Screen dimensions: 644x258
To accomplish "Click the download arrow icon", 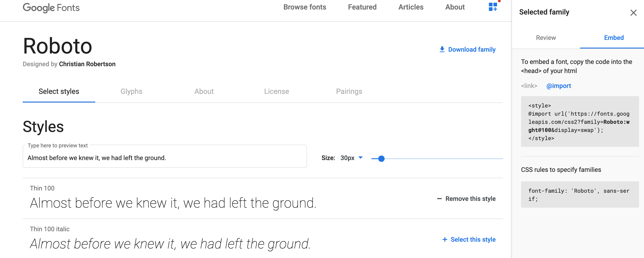I will (x=442, y=49).
